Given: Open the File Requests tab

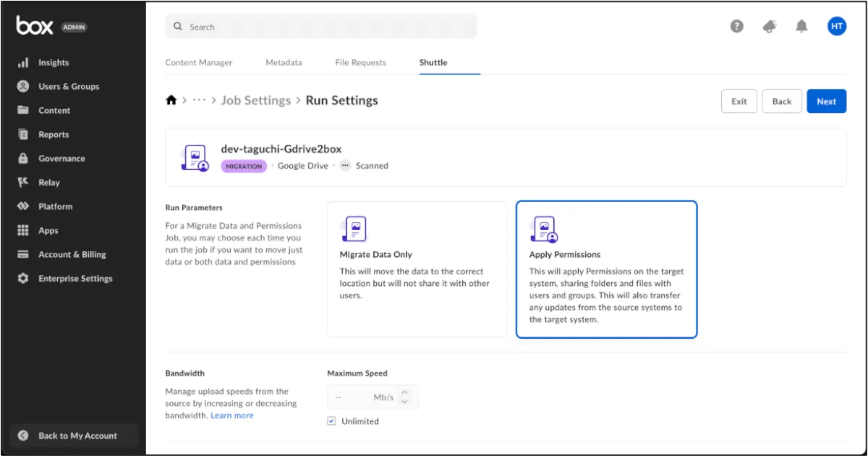Looking at the screenshot, I should 360,63.
